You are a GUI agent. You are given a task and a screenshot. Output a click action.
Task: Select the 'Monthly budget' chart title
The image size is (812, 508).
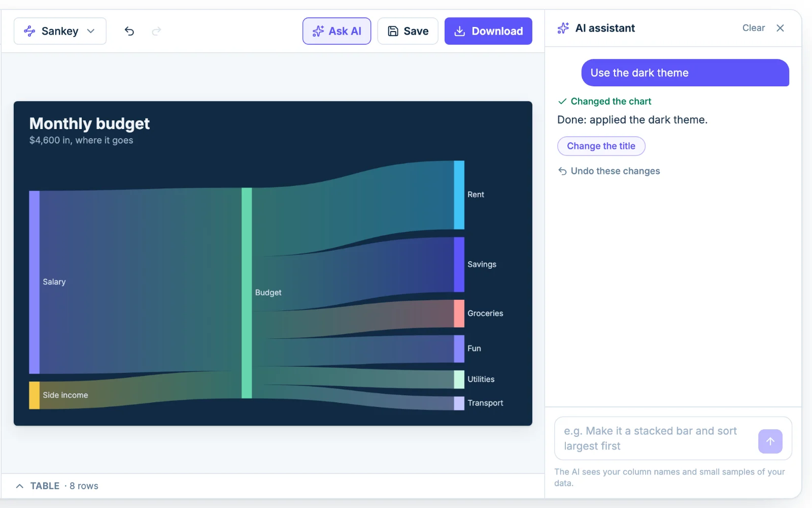(89, 123)
